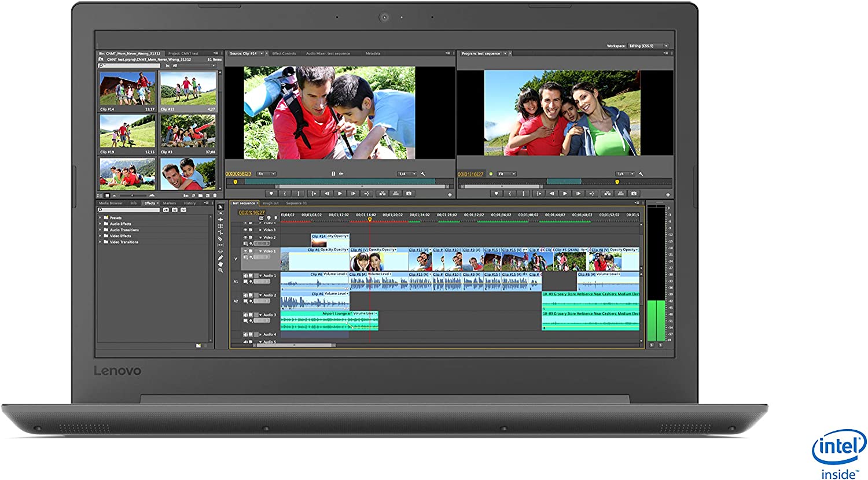Select the Clip #19 thumbnail
This screenshot has width=868, height=480.
(x=127, y=131)
